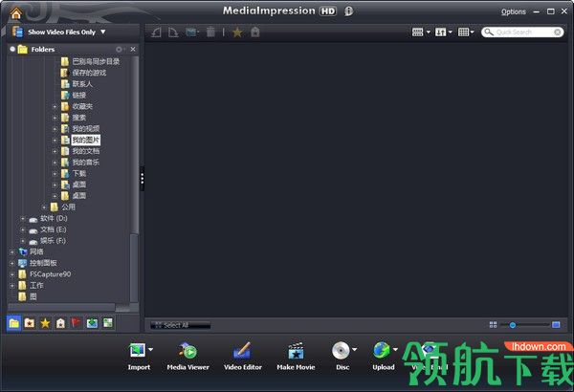Image resolution: width=574 pixels, height=392 pixels.
Task: Select the 我的文档 folder
Action: (x=86, y=151)
